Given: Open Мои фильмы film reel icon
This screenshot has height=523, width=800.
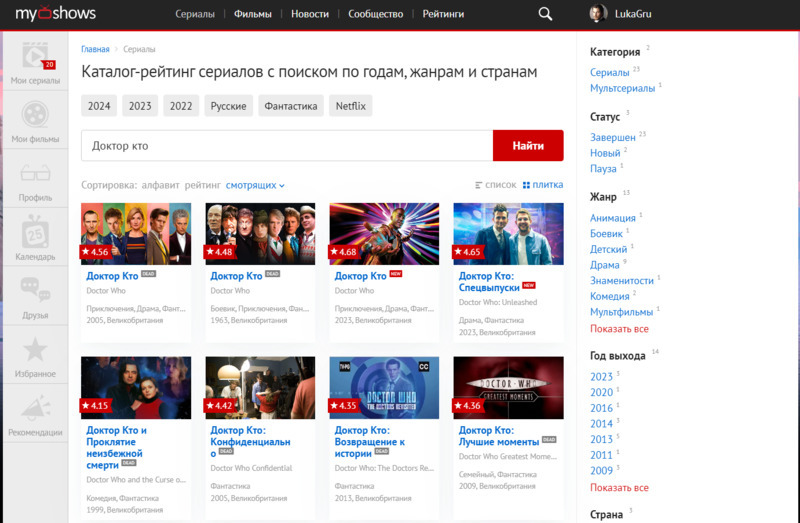Looking at the screenshot, I should [35, 114].
